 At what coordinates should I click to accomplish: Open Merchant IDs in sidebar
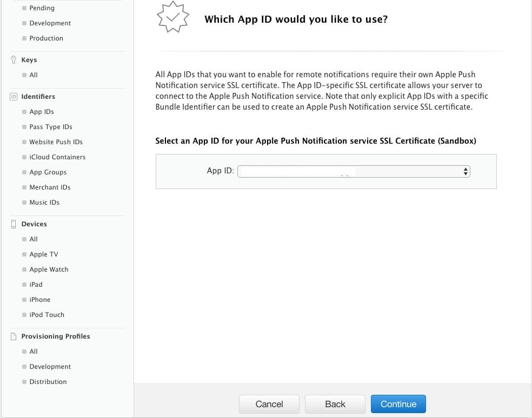pos(50,187)
